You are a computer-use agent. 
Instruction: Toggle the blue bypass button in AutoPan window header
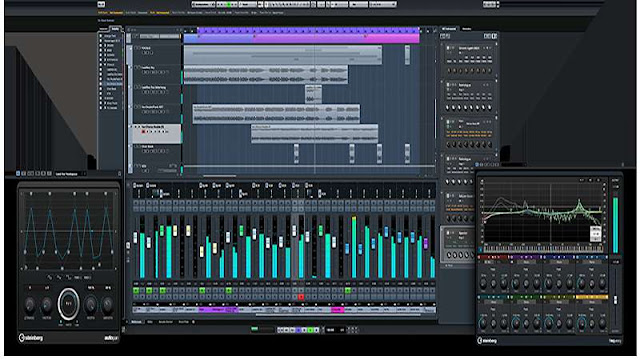click(18, 173)
